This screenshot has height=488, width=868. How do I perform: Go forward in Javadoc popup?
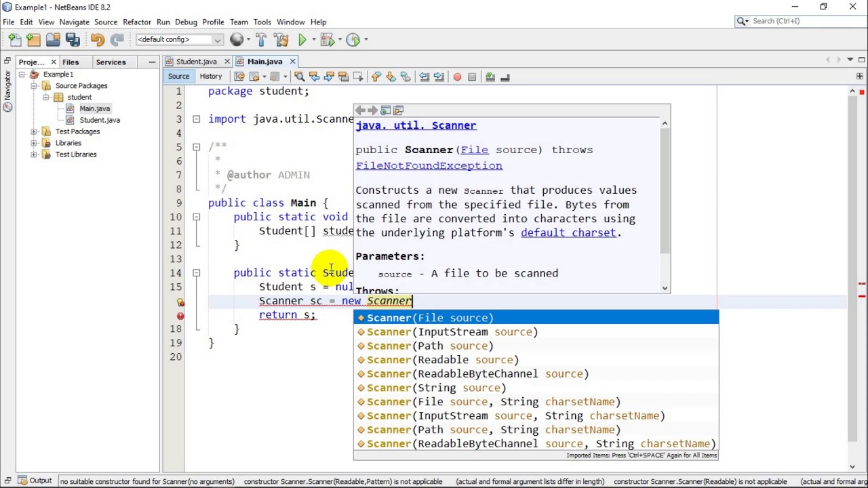click(x=373, y=110)
